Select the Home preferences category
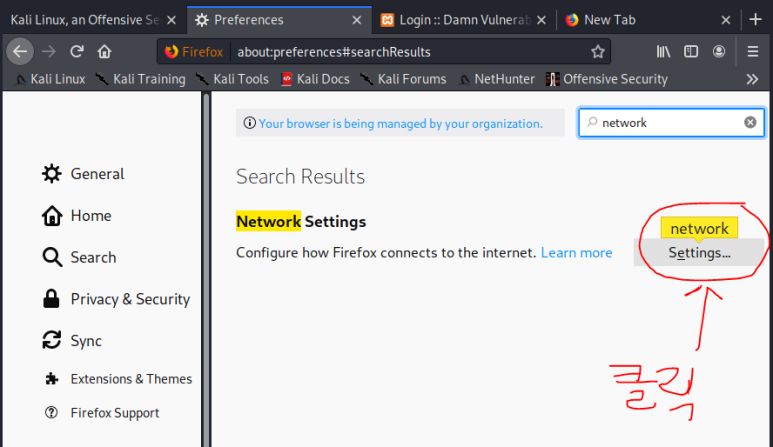Image resolution: width=773 pixels, height=447 pixels. pyautogui.click(x=76, y=216)
